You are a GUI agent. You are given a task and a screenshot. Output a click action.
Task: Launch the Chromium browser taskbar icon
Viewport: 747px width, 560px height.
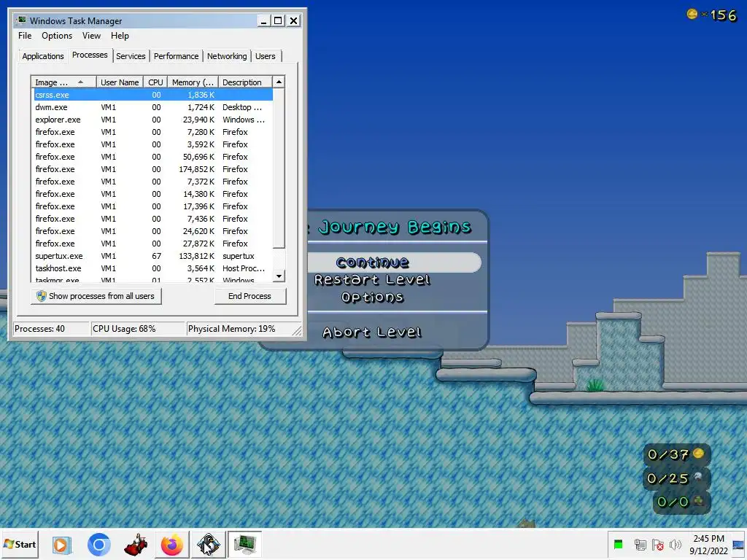click(99, 544)
